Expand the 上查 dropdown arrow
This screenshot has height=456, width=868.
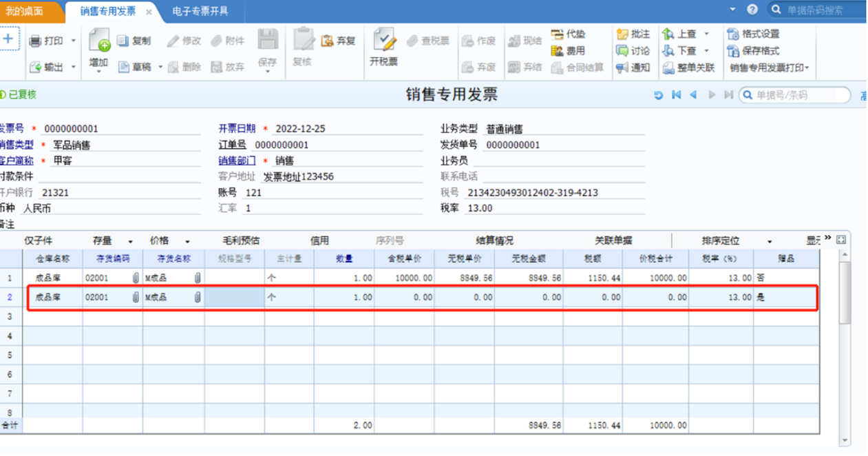pyautogui.click(x=706, y=34)
